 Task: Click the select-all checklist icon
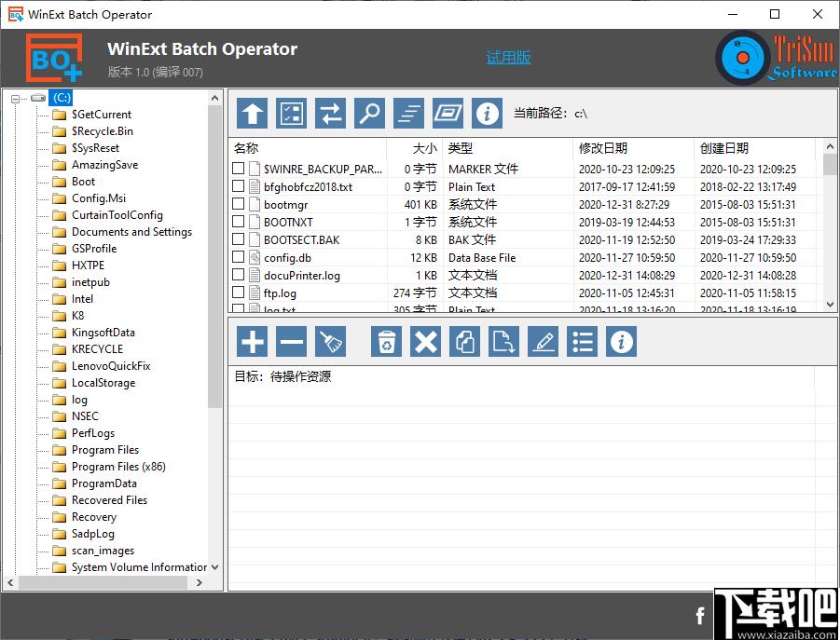[x=292, y=114]
